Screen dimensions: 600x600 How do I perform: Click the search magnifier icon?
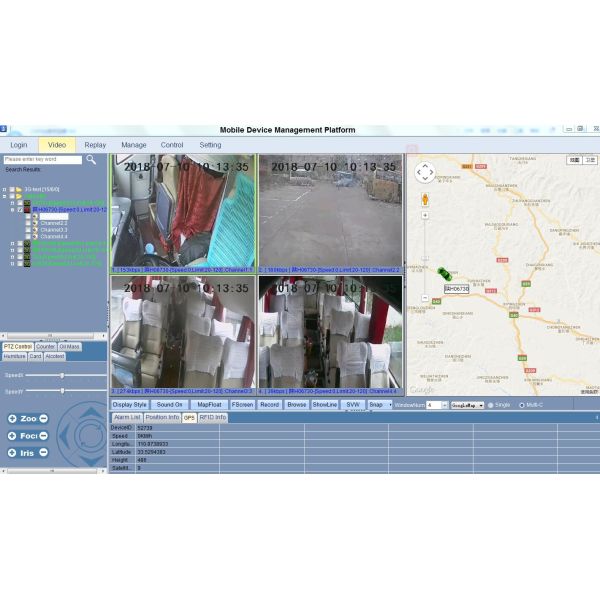pyautogui.click(x=91, y=159)
